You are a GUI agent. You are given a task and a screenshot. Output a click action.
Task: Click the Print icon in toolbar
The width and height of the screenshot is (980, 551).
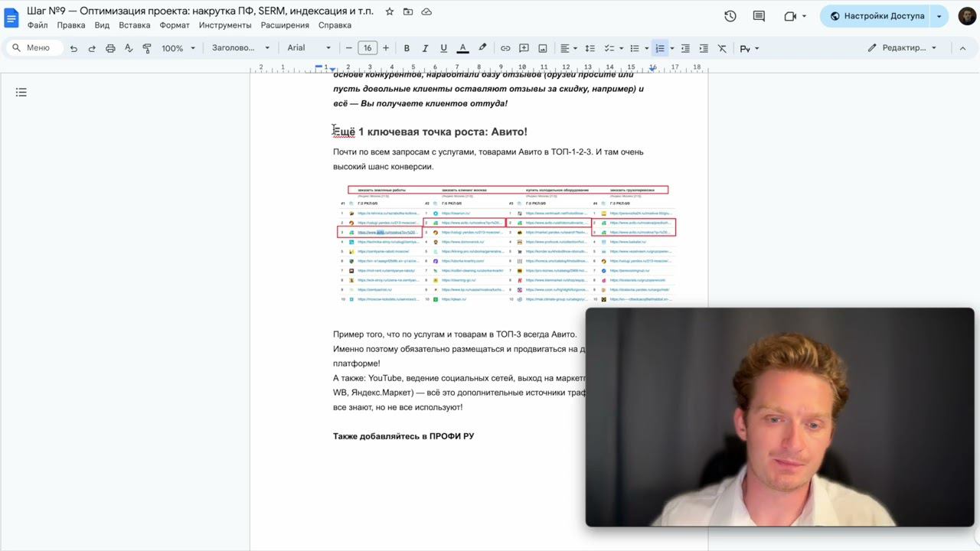click(x=110, y=48)
